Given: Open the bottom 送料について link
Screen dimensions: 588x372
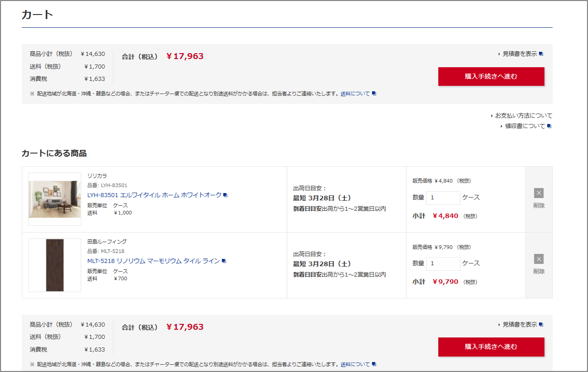Looking at the screenshot, I should coord(355,364).
